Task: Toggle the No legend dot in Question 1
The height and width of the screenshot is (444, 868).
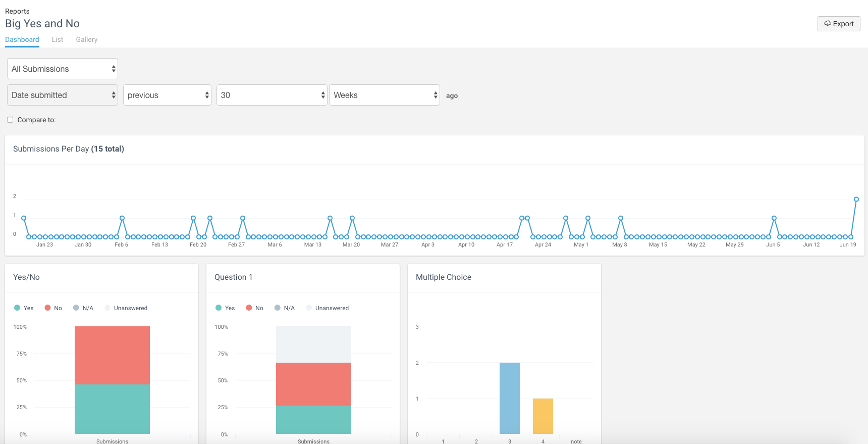Action: [249, 308]
